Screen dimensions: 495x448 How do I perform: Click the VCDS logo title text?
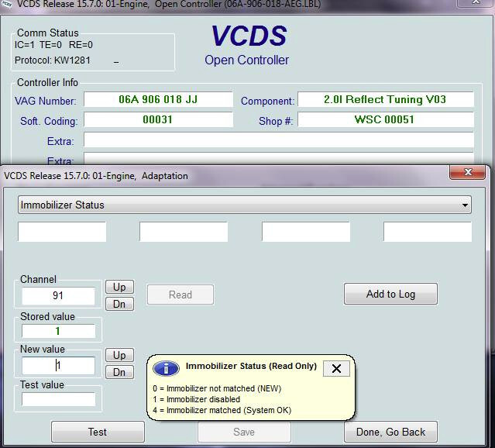(249, 36)
